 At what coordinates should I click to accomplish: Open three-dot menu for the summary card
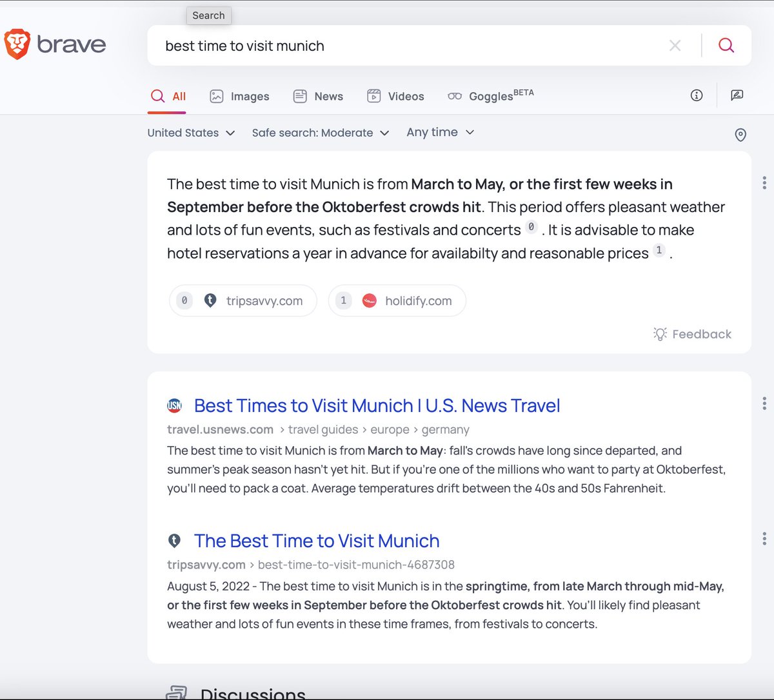764,182
